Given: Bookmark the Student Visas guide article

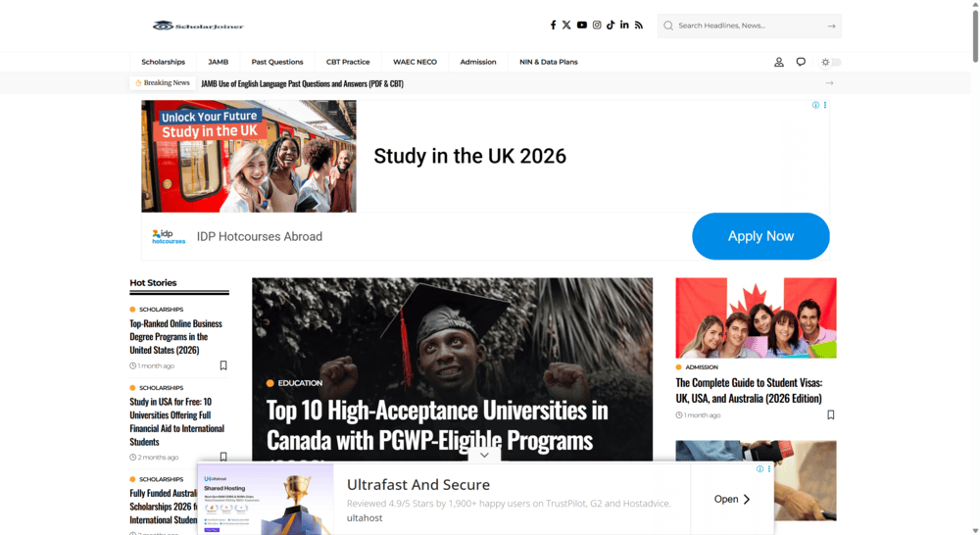Looking at the screenshot, I should 831,415.
